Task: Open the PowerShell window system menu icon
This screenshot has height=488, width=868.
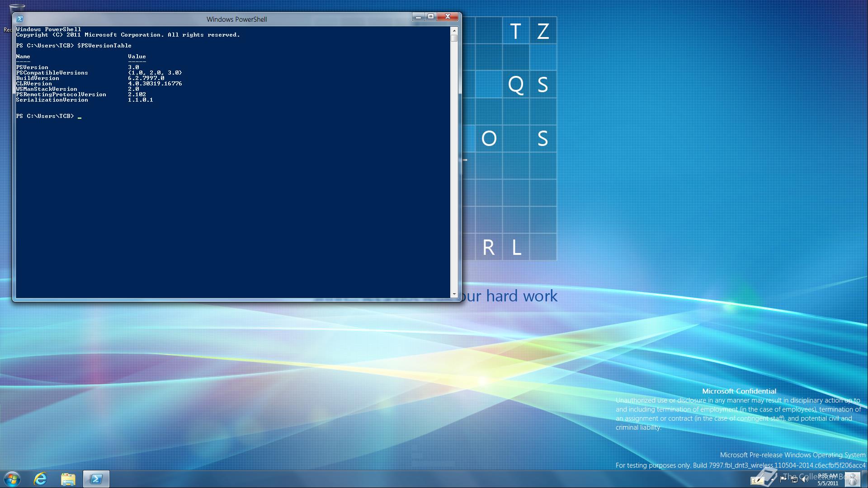Action: tap(19, 19)
